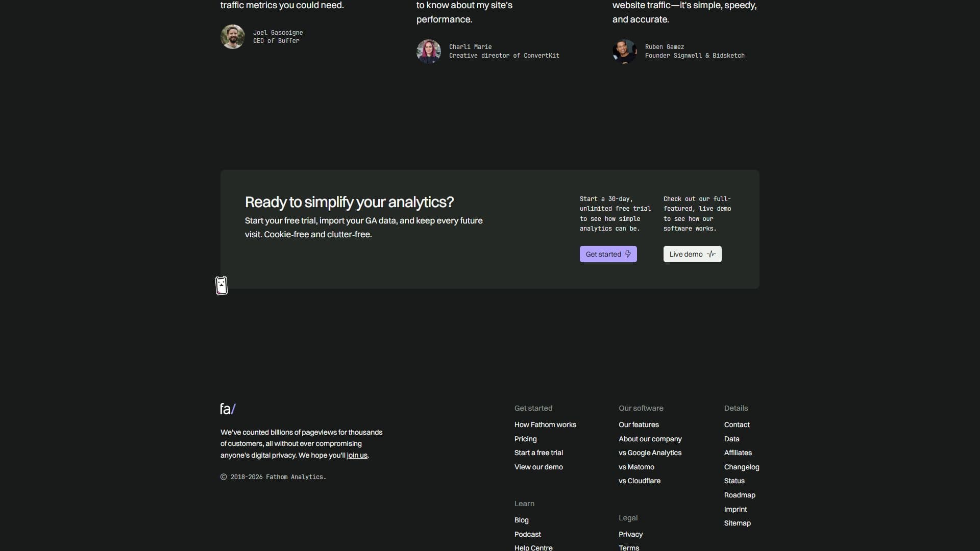Open How Fathom works link
980x551 pixels.
coord(545,424)
